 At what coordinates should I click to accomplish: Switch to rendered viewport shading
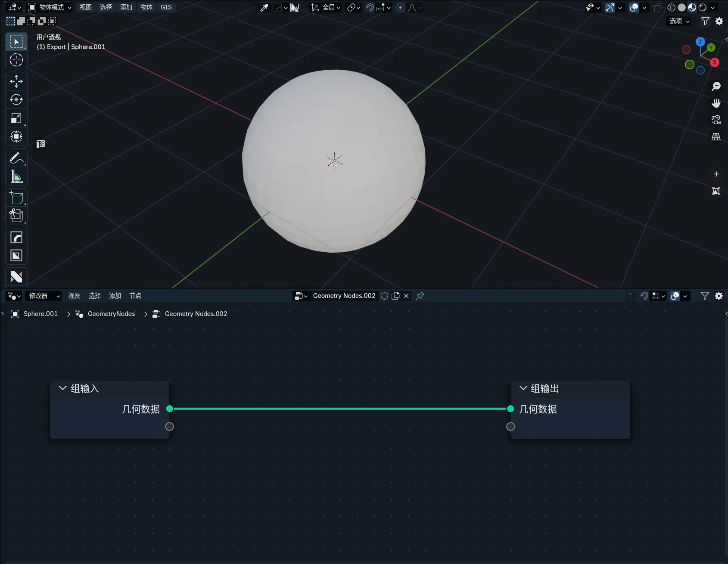702,7
